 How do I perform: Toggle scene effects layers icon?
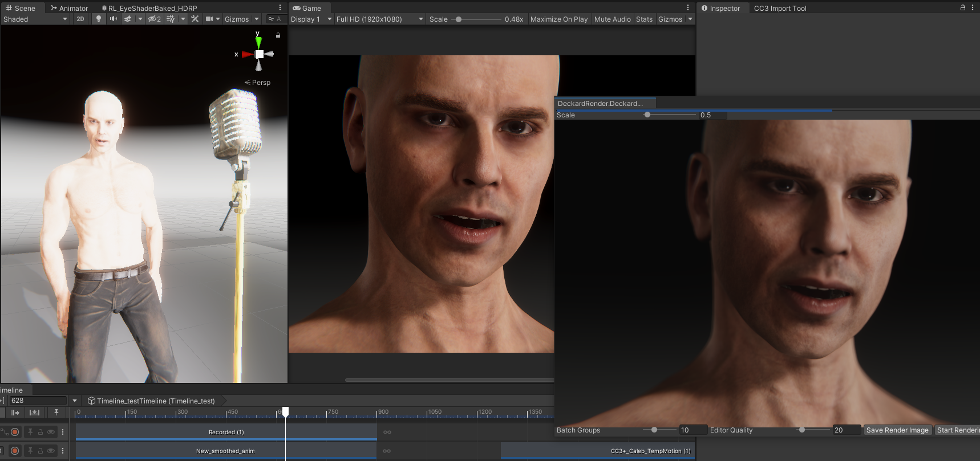point(128,19)
